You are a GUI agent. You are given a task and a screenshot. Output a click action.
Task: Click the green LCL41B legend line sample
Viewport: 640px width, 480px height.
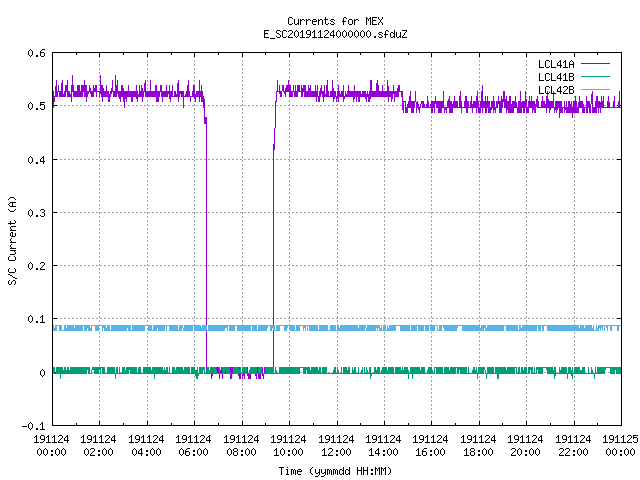595,76
